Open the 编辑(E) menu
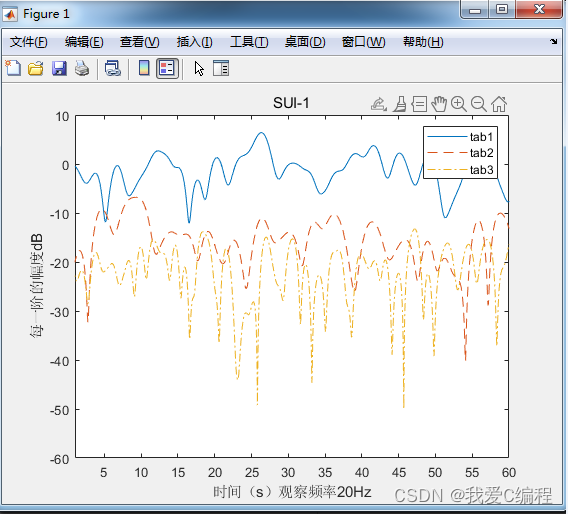This screenshot has width=568, height=514. 84,42
